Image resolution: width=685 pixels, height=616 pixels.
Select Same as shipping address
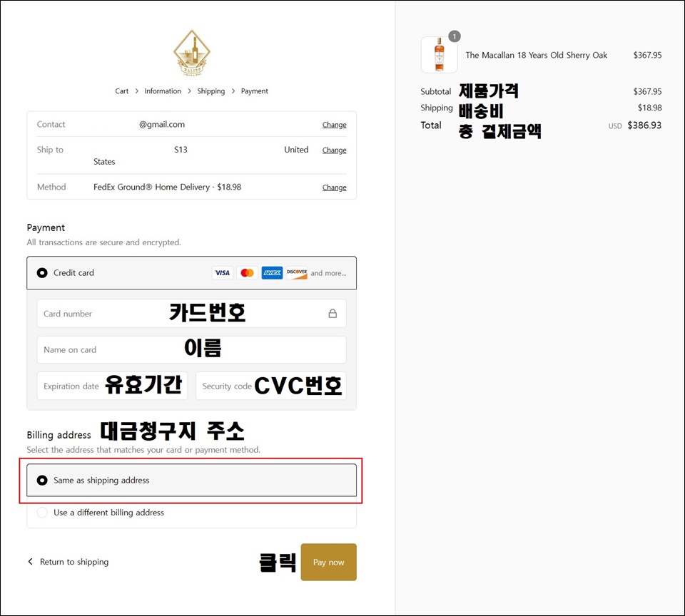(x=191, y=481)
